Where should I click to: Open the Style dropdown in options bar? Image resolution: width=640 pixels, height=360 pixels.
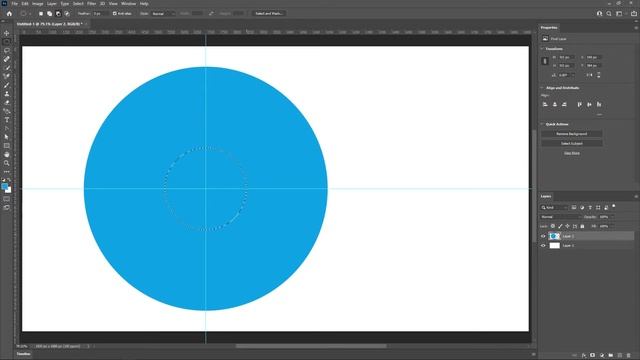pos(163,13)
